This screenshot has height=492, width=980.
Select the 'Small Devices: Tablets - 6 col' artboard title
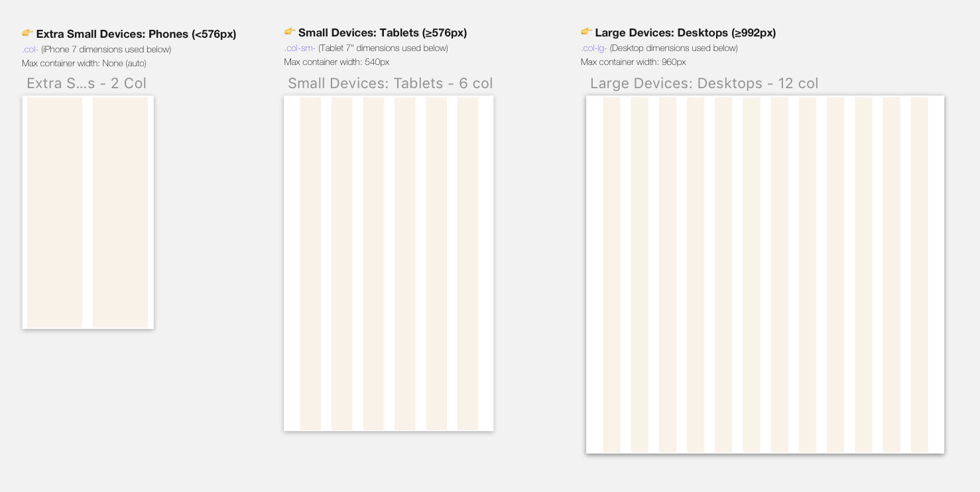[391, 84]
